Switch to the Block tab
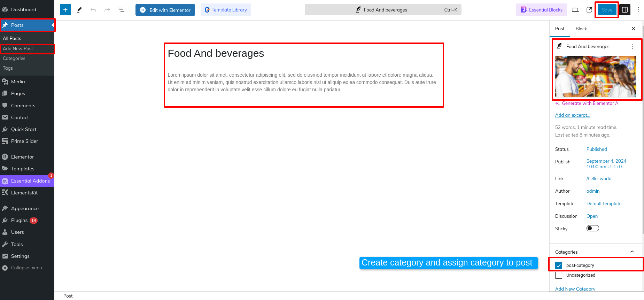 click(581, 29)
